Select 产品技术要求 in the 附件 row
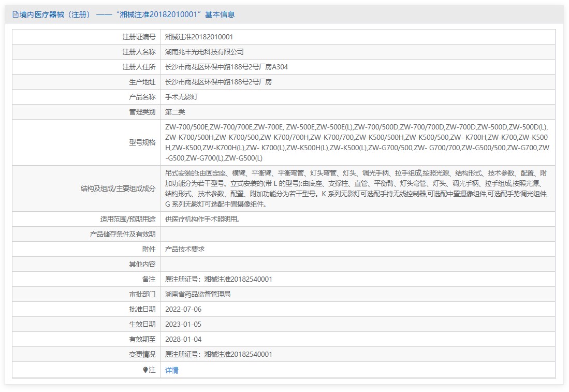Image resolution: width=569 pixels, height=392 pixels. (185, 250)
